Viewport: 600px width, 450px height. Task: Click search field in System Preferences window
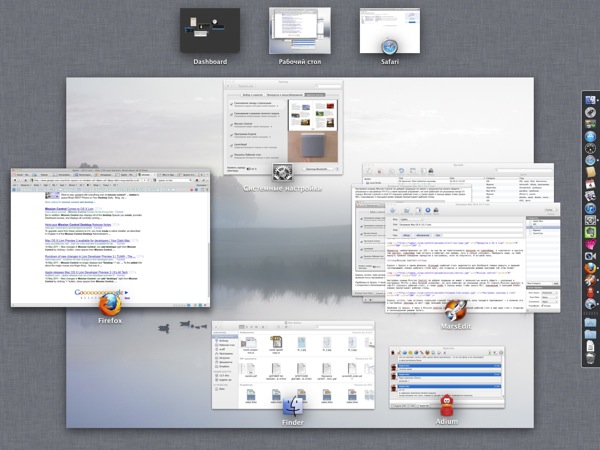pyautogui.click(x=328, y=86)
